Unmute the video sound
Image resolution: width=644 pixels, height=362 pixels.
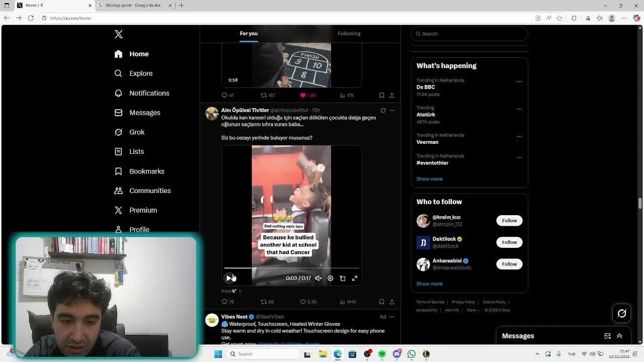point(318,278)
